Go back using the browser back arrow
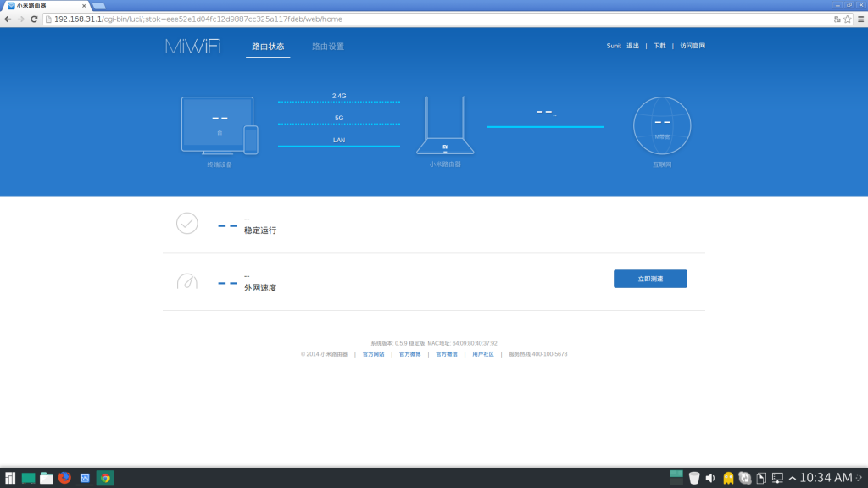 point(8,19)
